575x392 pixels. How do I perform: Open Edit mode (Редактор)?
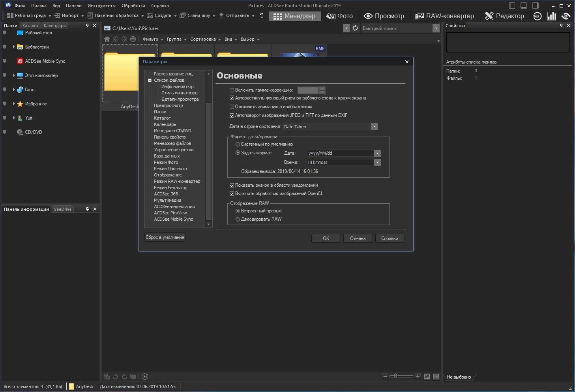point(504,16)
